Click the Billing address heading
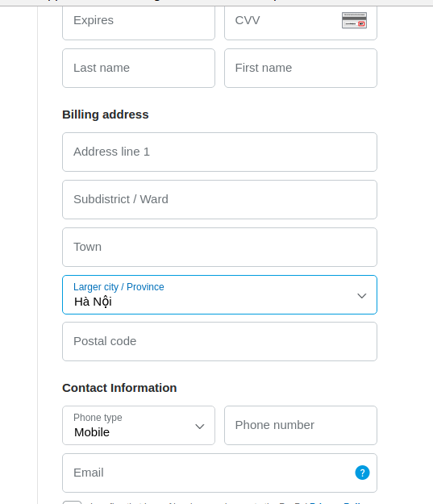 coord(106,115)
